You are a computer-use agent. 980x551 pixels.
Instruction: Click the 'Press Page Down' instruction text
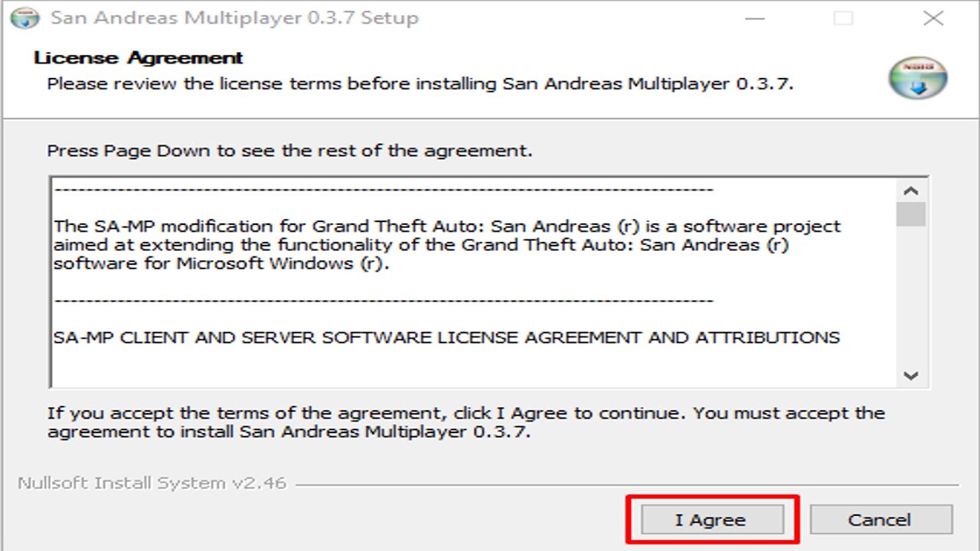[289, 150]
